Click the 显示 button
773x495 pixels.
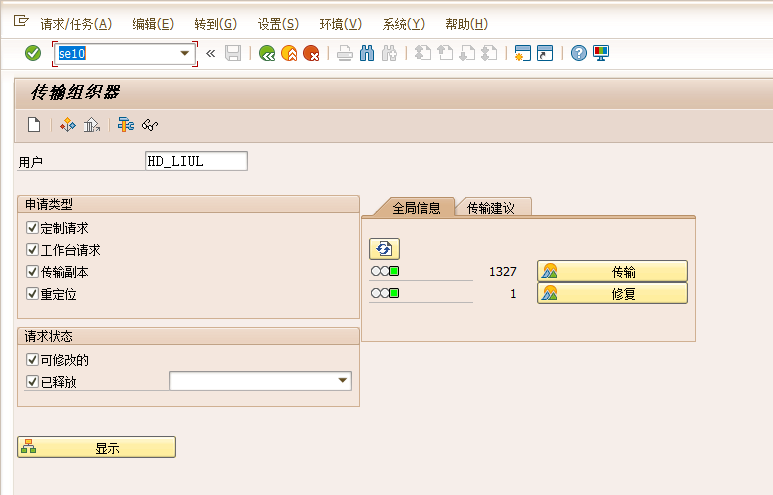[x=97, y=448]
